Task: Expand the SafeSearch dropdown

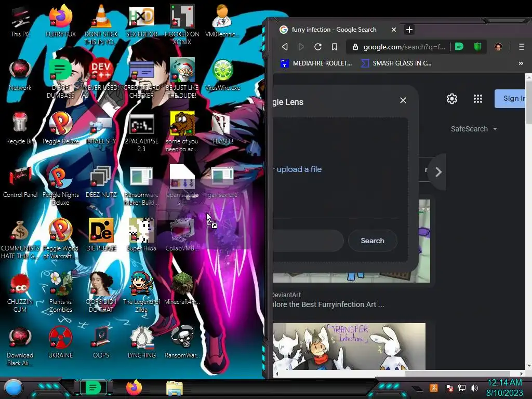Action: (x=474, y=129)
